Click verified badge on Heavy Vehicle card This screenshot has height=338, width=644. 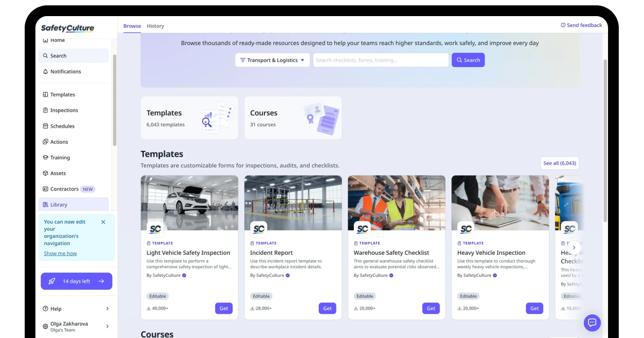coord(495,275)
